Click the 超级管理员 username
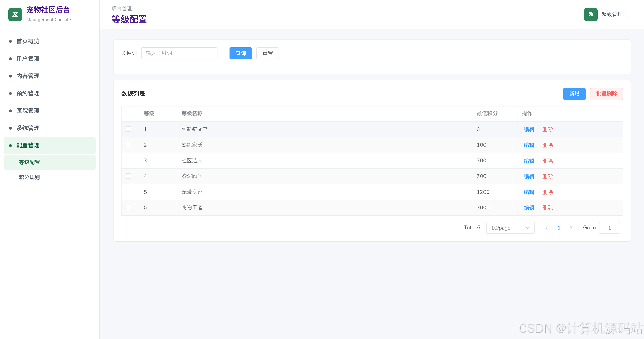The height and width of the screenshot is (339, 644). click(614, 14)
